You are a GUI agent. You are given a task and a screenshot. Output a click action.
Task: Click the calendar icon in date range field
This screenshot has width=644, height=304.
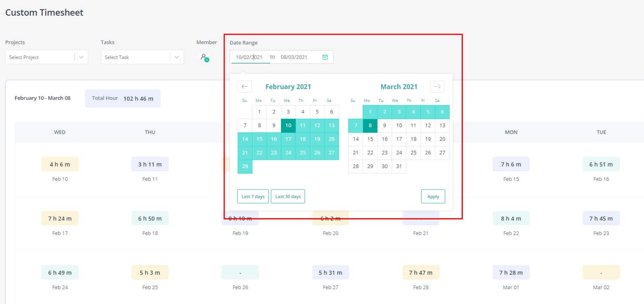pyautogui.click(x=325, y=57)
